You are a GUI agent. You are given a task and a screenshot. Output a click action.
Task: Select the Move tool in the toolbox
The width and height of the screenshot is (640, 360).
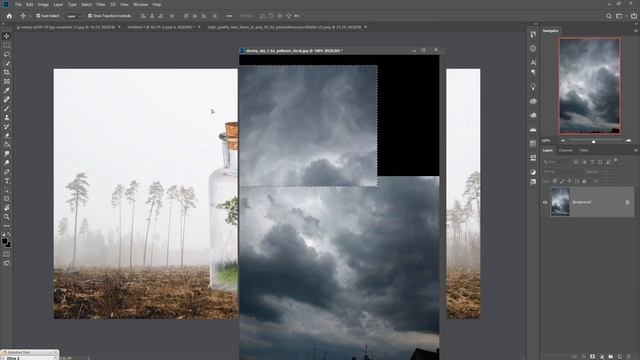(x=7, y=36)
